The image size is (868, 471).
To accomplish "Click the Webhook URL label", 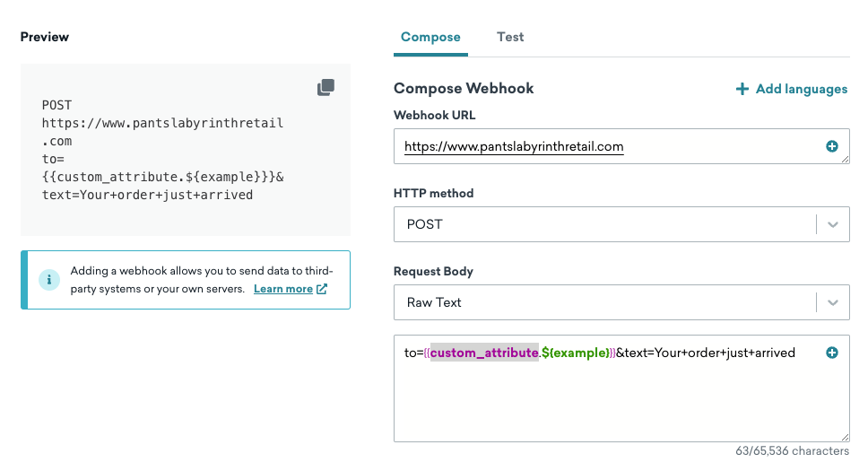I will (x=435, y=115).
